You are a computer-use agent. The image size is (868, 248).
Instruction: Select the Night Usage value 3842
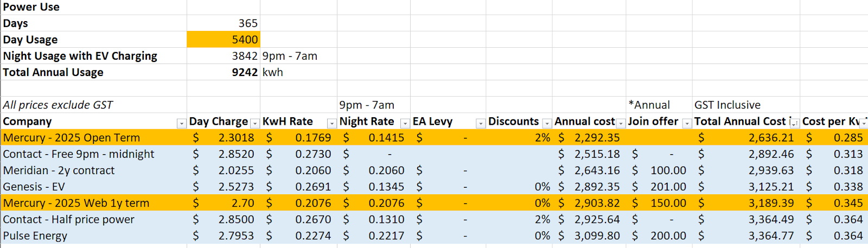[224, 56]
